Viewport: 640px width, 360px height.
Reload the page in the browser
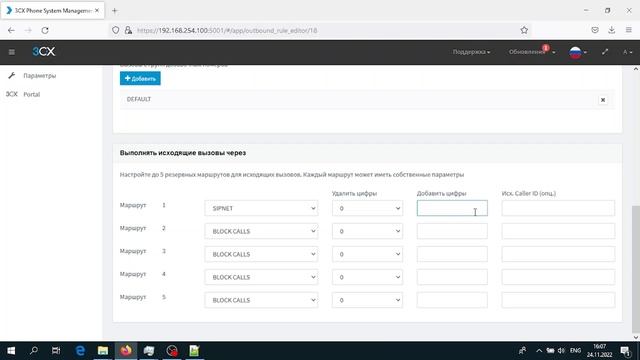click(45, 30)
